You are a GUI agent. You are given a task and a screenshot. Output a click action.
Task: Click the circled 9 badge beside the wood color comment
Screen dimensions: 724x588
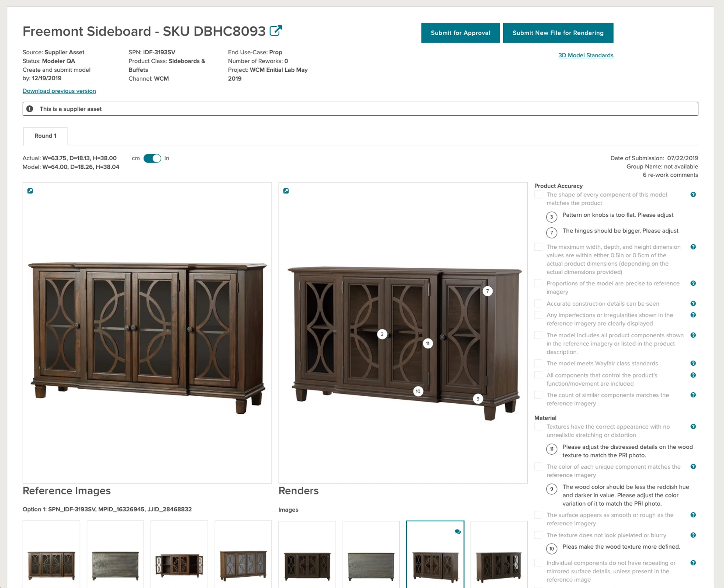tap(552, 489)
